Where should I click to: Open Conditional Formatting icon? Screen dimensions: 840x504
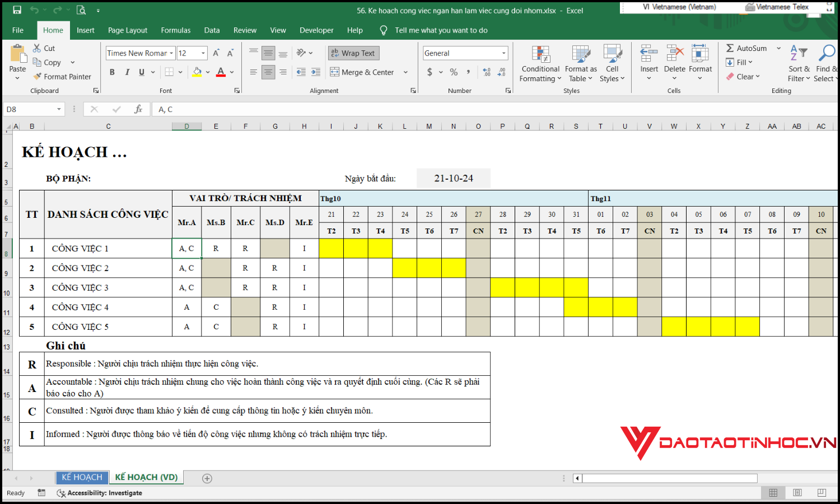point(540,64)
